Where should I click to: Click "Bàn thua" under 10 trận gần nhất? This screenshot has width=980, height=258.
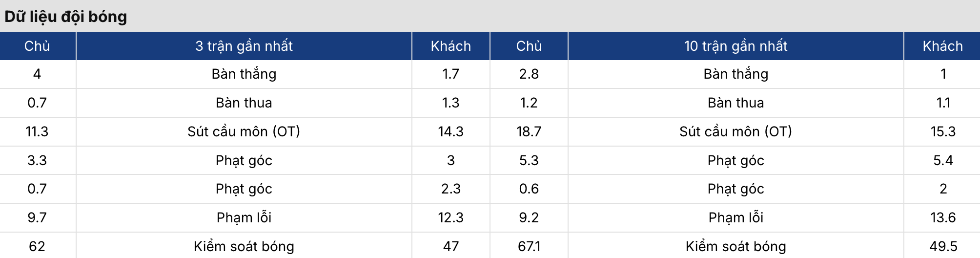(x=735, y=103)
